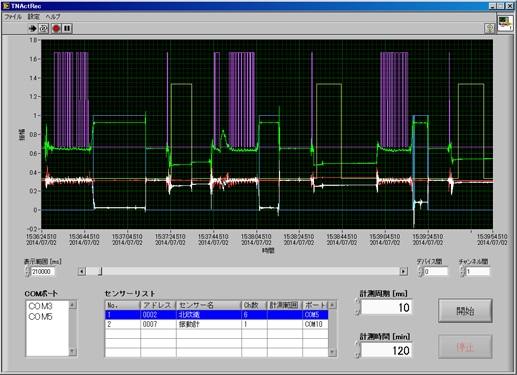Open the ヘルプ menu
Viewport: 517px width, 375px height.
coord(53,17)
